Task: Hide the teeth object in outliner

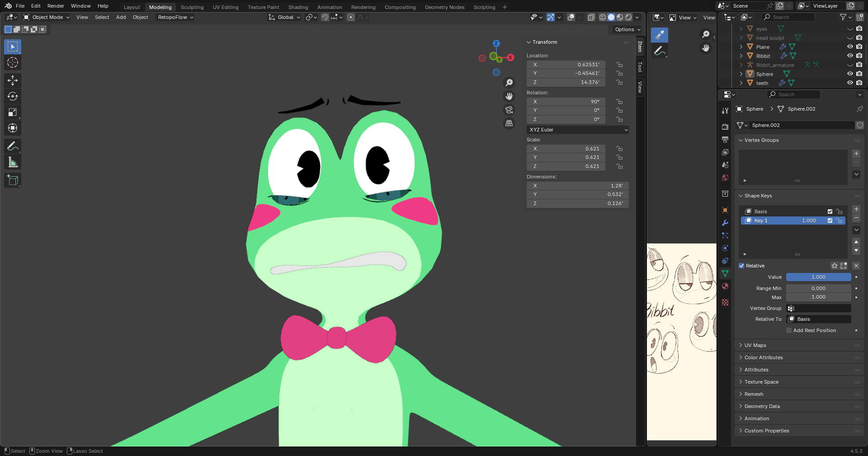Action: tap(850, 83)
